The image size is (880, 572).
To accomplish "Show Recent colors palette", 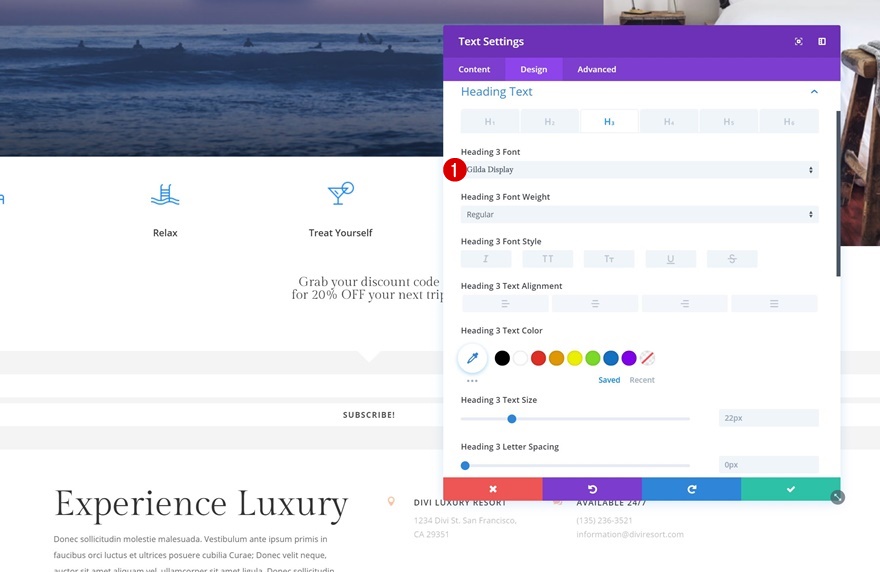I will coord(642,380).
